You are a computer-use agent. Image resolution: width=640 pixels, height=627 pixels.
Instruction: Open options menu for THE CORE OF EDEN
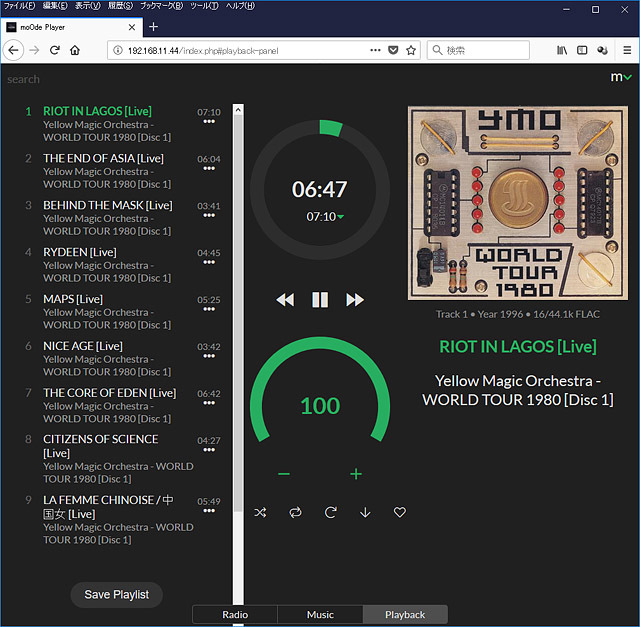(209, 403)
